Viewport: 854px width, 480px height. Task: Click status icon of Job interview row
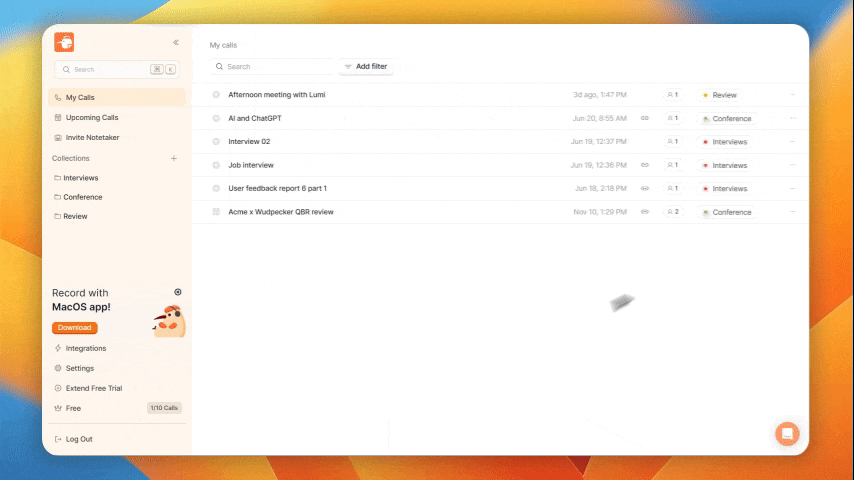pos(216,165)
